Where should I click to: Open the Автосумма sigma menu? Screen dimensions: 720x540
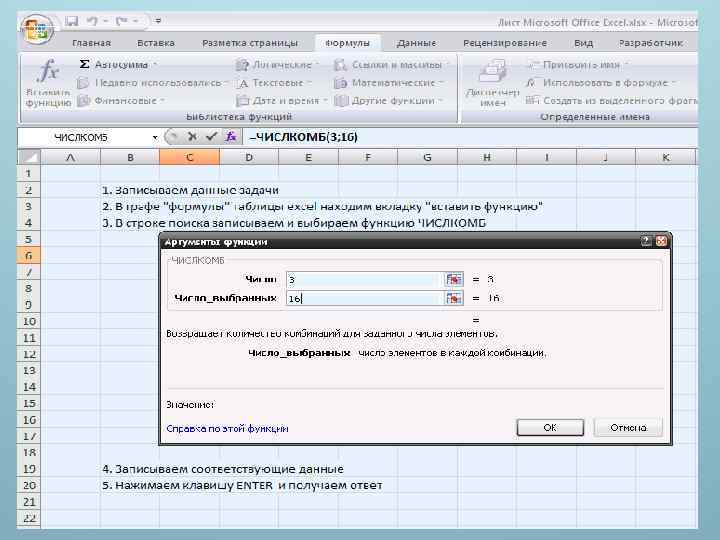click(117, 64)
